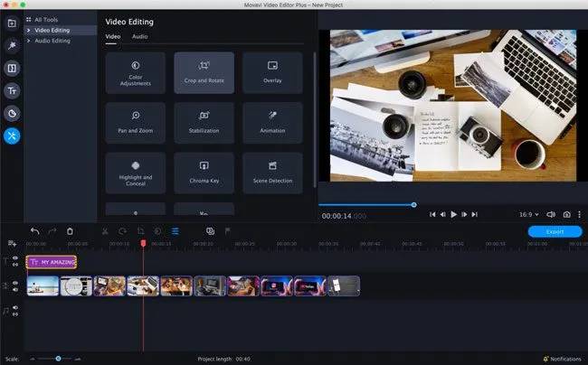The image size is (588, 365).
Task: Open the Chroma Key tool
Action: (x=204, y=173)
